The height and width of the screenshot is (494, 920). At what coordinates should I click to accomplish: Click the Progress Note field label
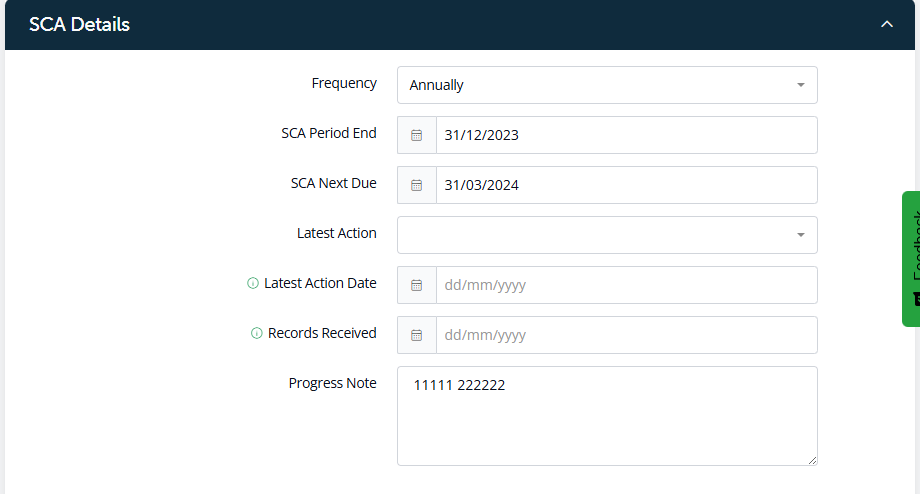click(x=332, y=383)
